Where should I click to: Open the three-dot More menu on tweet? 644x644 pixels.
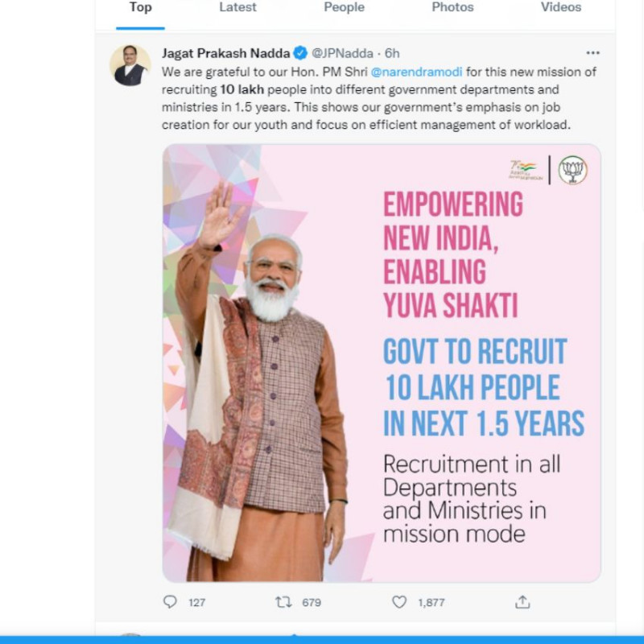pyautogui.click(x=592, y=53)
